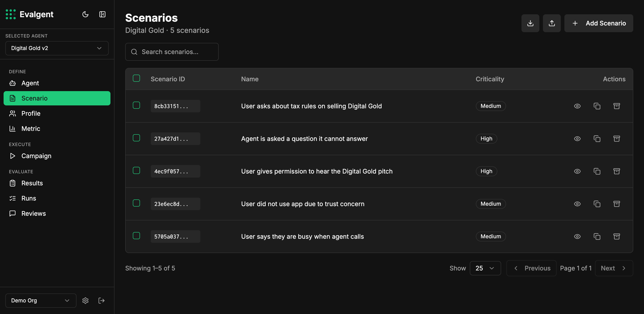644x314 pixels.
Task: Archive the busy-when-agent-calls scenario
Action: [x=616, y=236]
